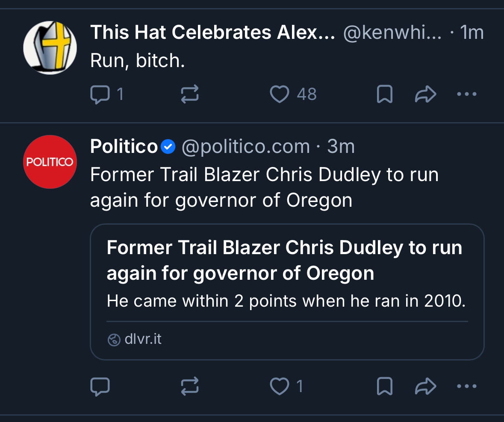
Task: Click the blue verified badge beside Politico
Action: tap(168, 147)
